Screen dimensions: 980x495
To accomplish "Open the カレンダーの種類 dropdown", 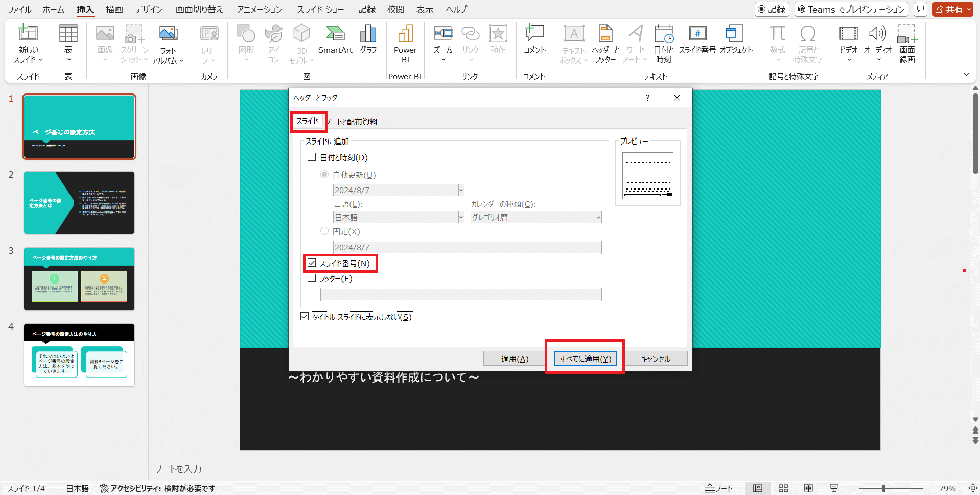I will click(x=597, y=217).
